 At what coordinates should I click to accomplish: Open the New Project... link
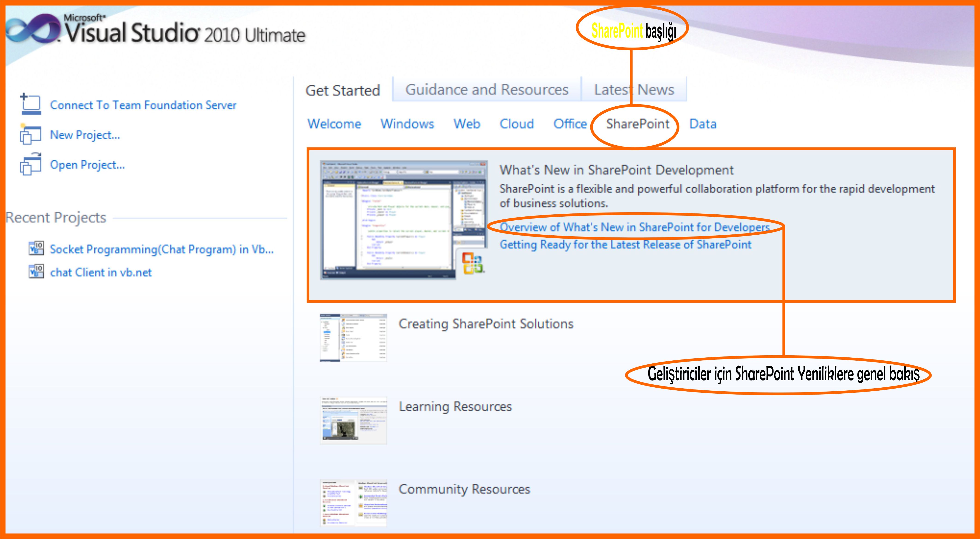click(85, 135)
